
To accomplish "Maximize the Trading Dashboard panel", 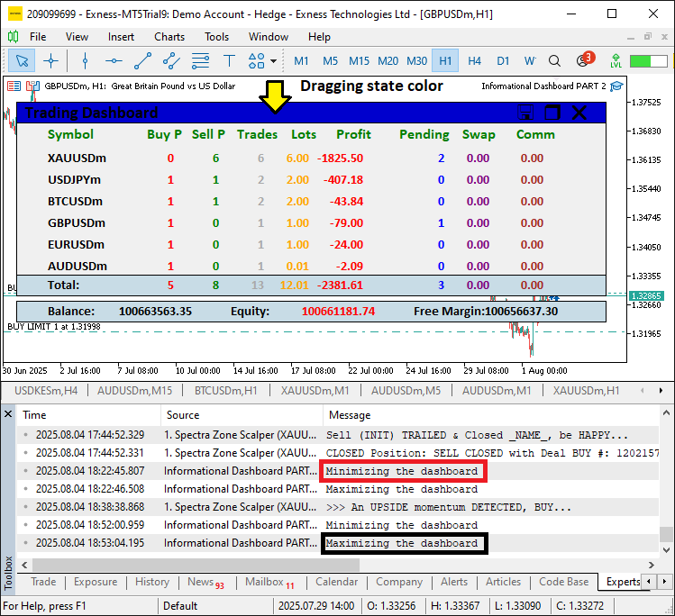I will coord(552,113).
